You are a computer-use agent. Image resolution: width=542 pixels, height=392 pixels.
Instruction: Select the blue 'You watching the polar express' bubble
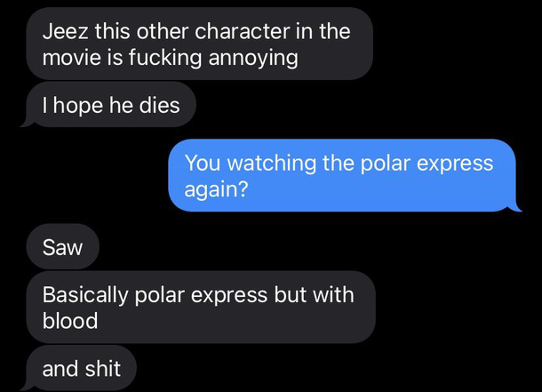pos(342,175)
